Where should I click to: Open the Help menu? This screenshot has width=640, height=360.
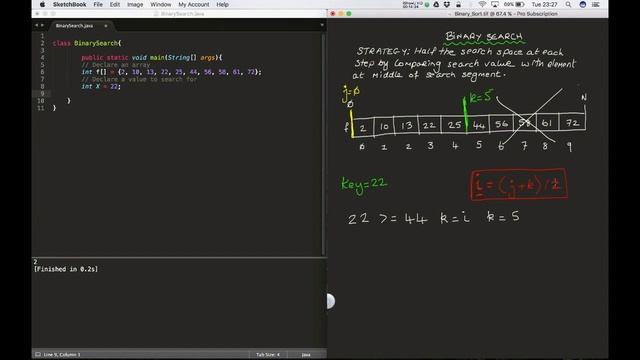click(x=222, y=4)
